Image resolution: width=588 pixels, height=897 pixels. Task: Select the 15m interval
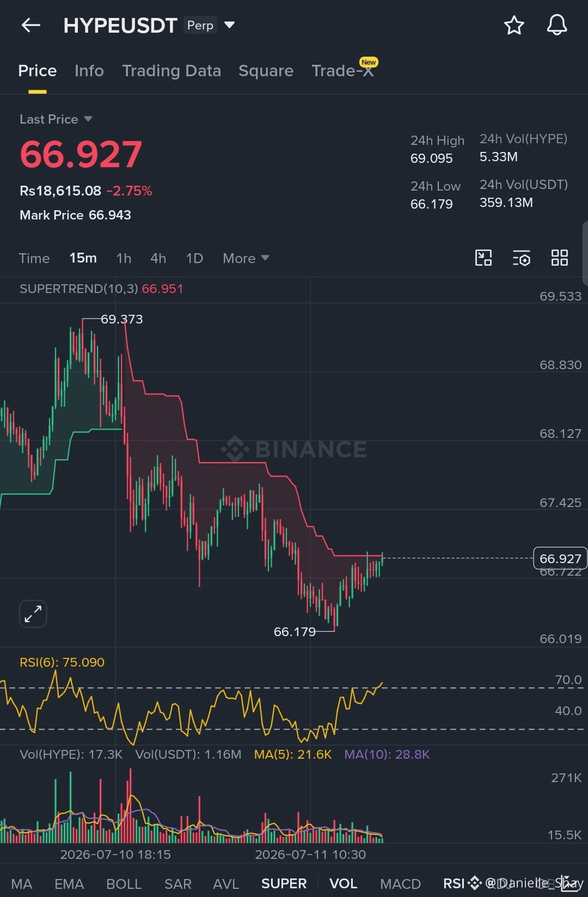[x=83, y=258]
